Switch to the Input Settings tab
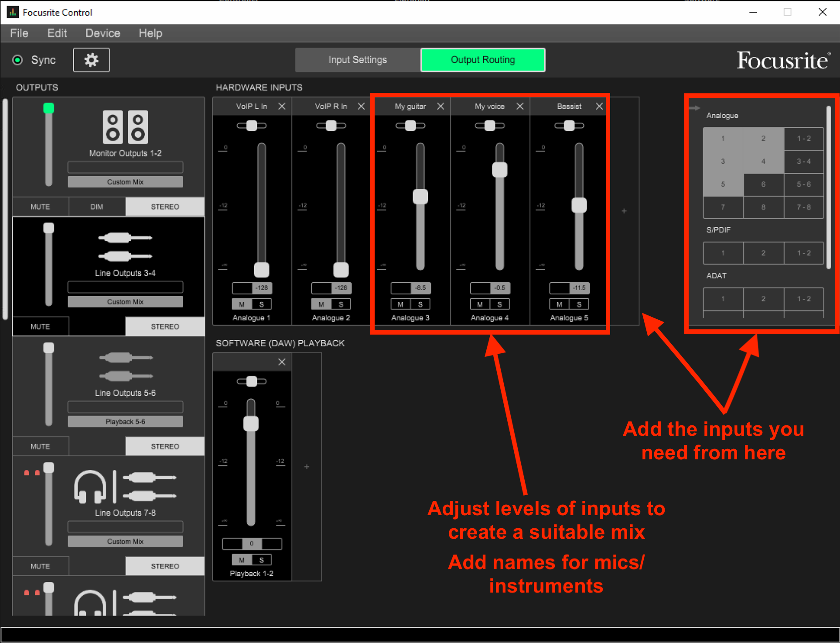840x643 pixels. pos(358,60)
